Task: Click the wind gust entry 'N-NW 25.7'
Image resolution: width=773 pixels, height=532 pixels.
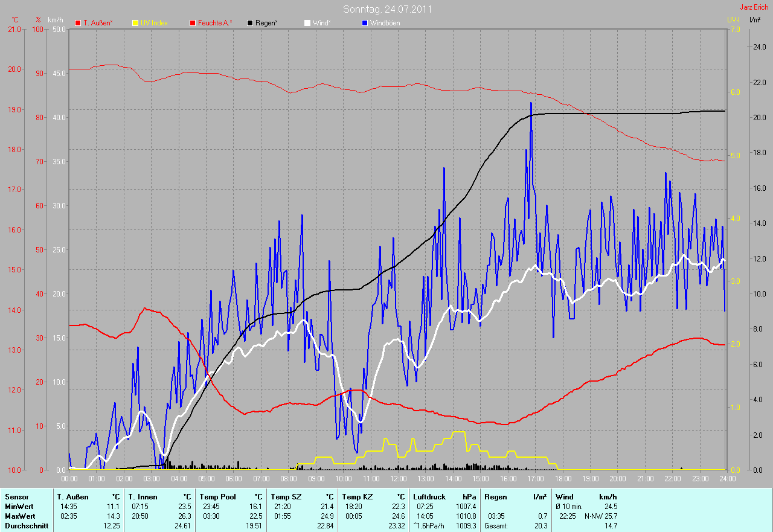Action: [601, 516]
